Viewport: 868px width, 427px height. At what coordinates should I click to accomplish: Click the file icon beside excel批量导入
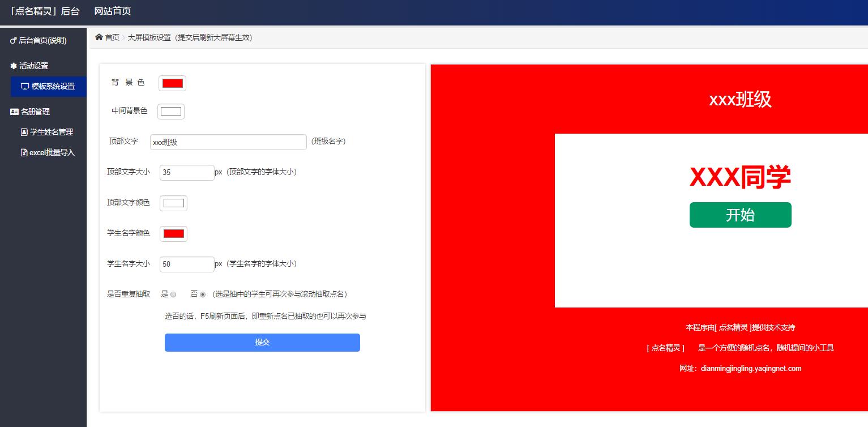[x=24, y=152]
